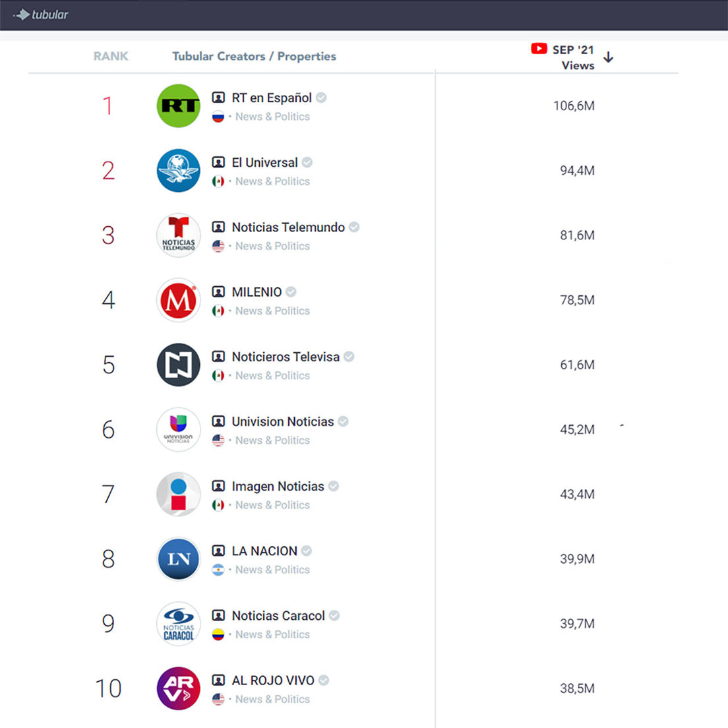Select the Noticias Caracol logo

point(178,624)
